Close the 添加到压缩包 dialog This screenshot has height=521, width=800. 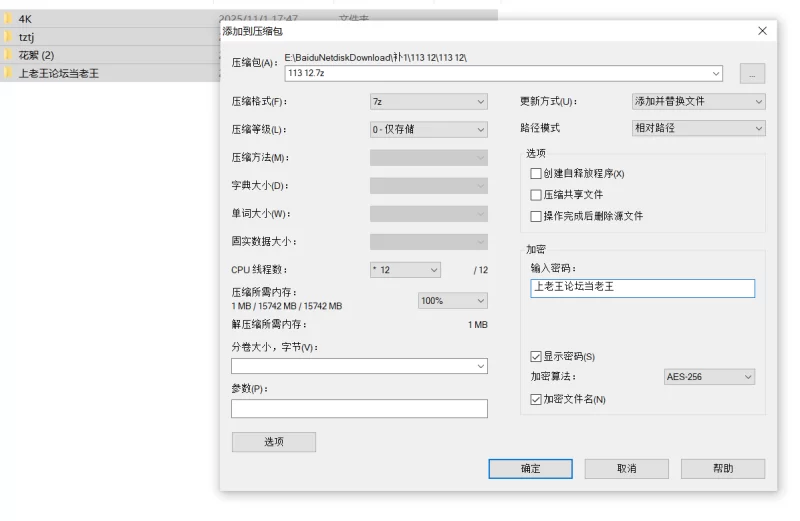(762, 31)
